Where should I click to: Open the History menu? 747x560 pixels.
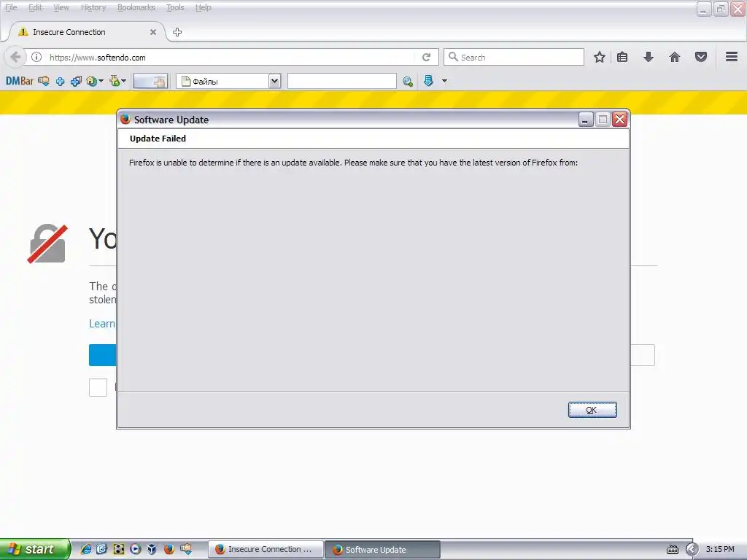(x=93, y=7)
